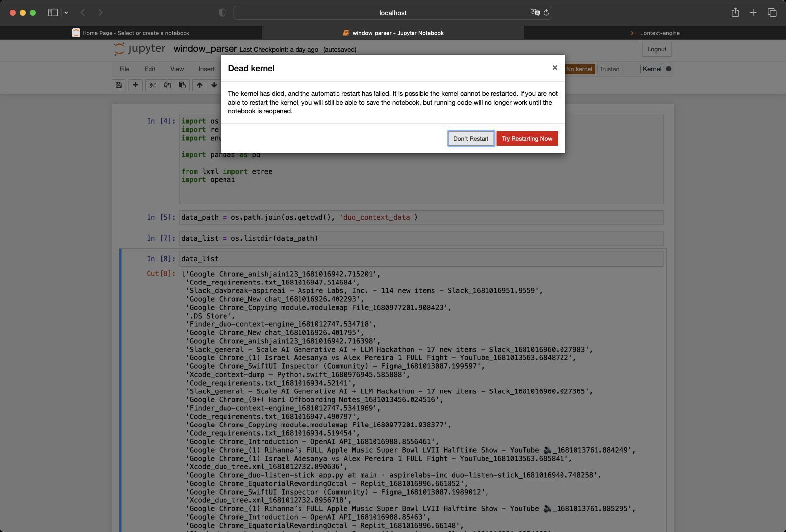Click the '.DS_Store' output entry

pos(210,316)
